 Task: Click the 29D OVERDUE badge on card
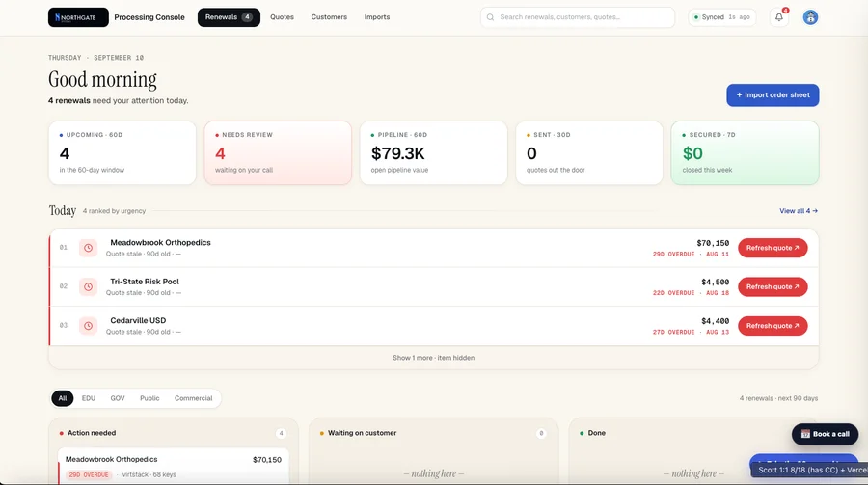pyautogui.click(x=89, y=475)
